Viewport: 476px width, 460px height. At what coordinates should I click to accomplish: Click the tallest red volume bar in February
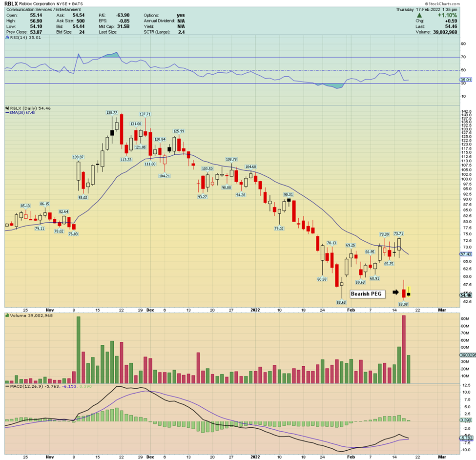(404, 350)
